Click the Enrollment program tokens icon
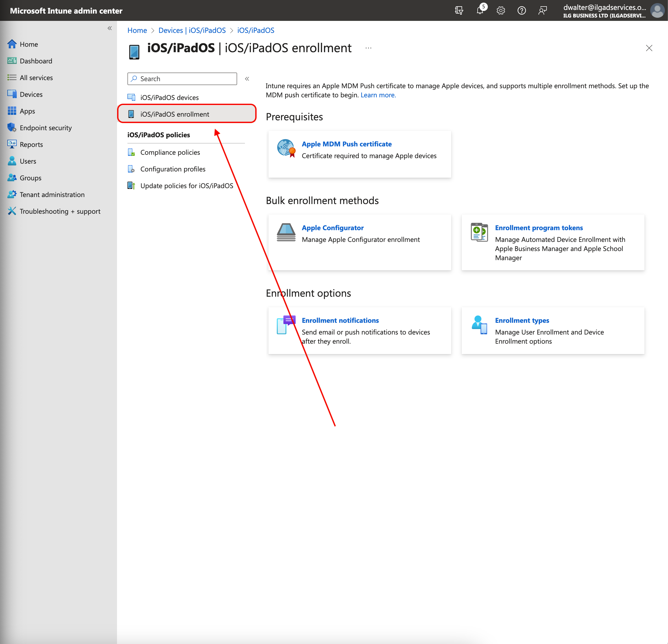 coord(479,232)
